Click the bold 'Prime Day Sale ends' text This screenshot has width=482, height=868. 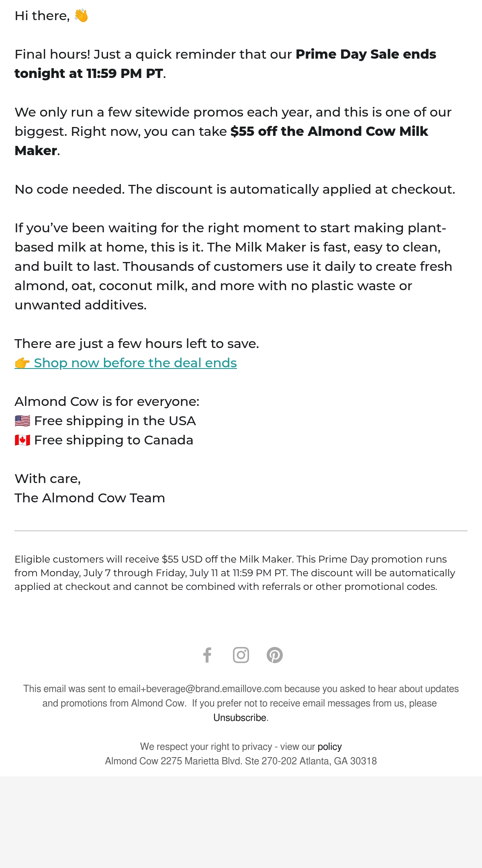(366, 54)
